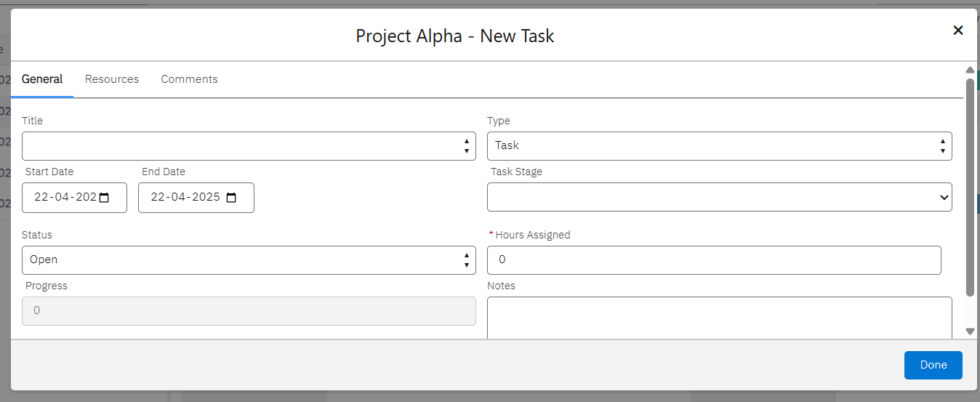980x402 pixels.
Task: Click the dialog's vertical scrollbar thumb
Action: coord(970,188)
